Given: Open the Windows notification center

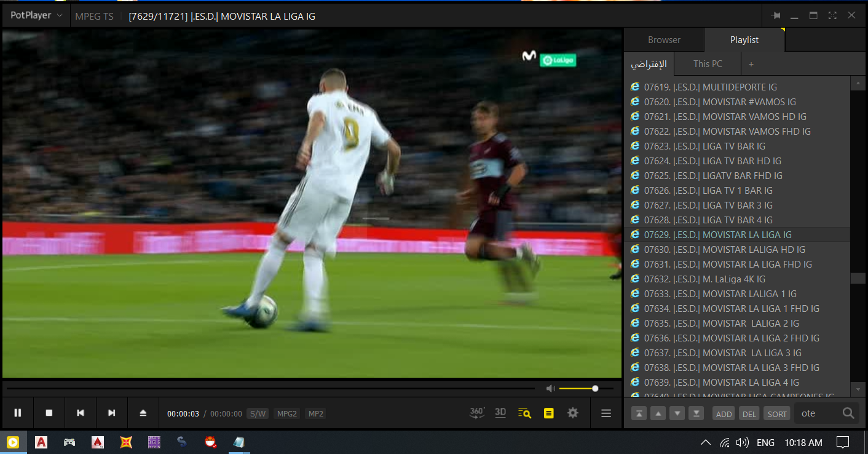Looking at the screenshot, I should [843, 442].
